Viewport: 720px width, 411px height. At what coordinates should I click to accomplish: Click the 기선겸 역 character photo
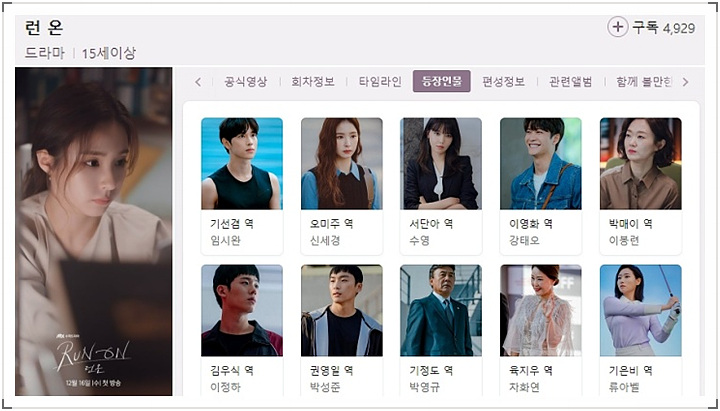[x=242, y=163]
